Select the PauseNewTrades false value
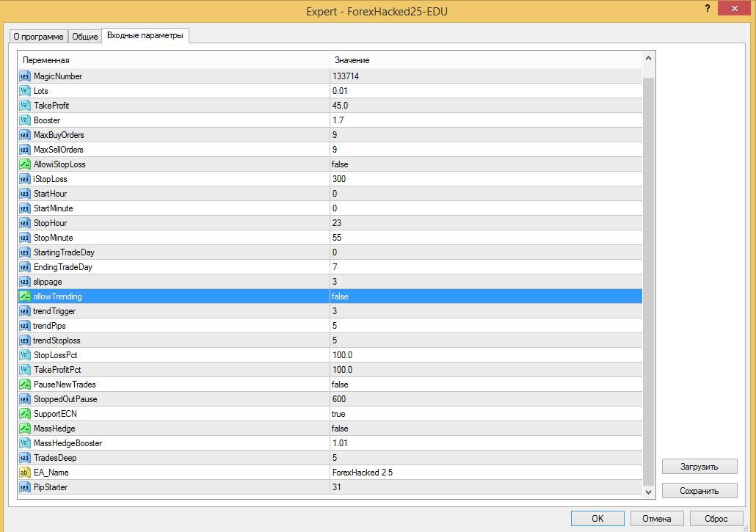 (340, 385)
